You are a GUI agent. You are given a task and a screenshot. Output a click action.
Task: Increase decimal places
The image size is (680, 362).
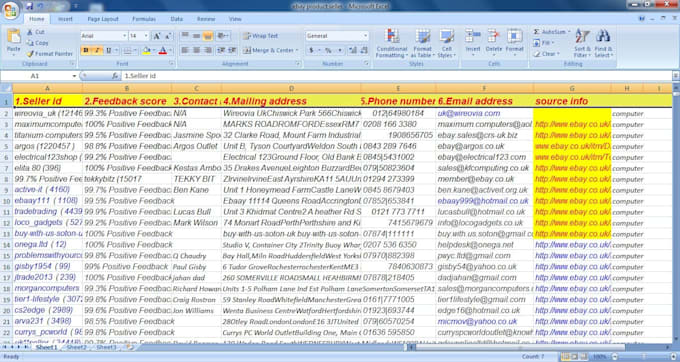pos(353,50)
